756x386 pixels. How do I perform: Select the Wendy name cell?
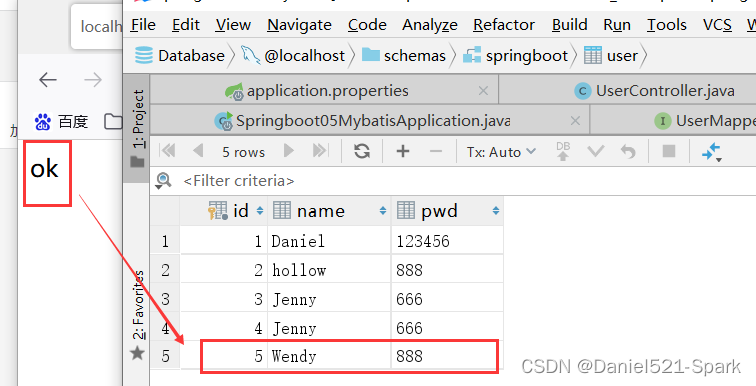(x=329, y=356)
